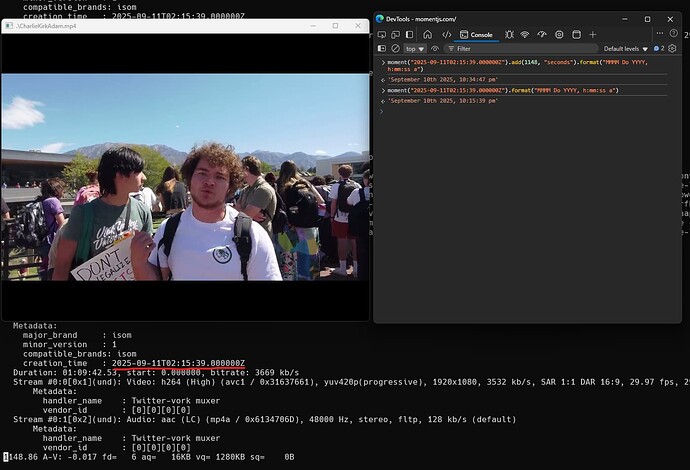Create a live expression with eye icon

pyautogui.click(x=435, y=48)
